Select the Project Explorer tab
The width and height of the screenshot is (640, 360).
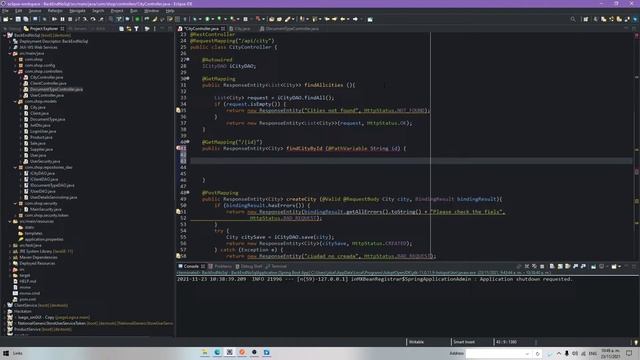tap(44, 29)
